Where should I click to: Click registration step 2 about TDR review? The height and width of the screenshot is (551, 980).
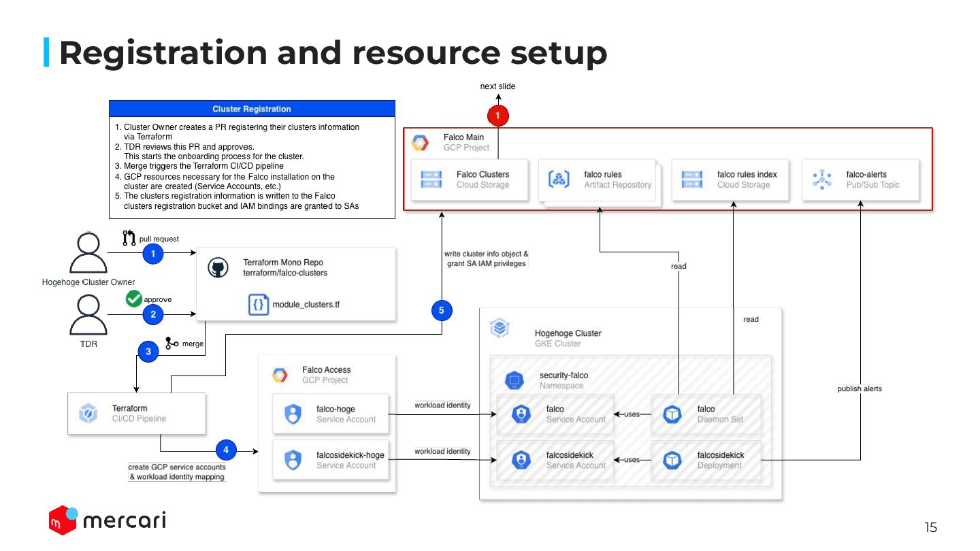pos(210,151)
